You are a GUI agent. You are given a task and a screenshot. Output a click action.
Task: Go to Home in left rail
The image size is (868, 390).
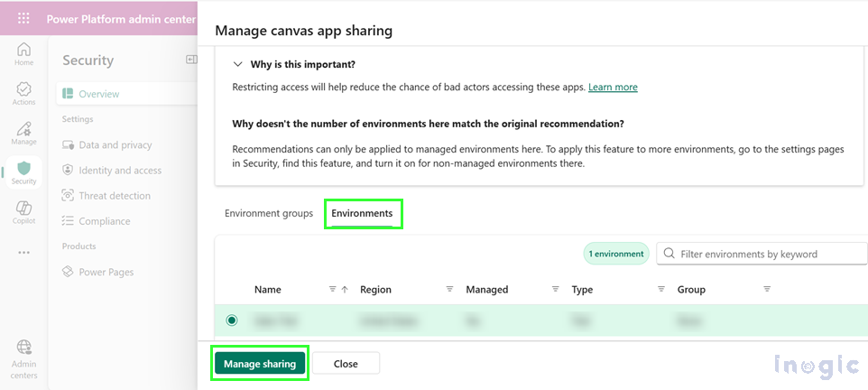click(23, 54)
